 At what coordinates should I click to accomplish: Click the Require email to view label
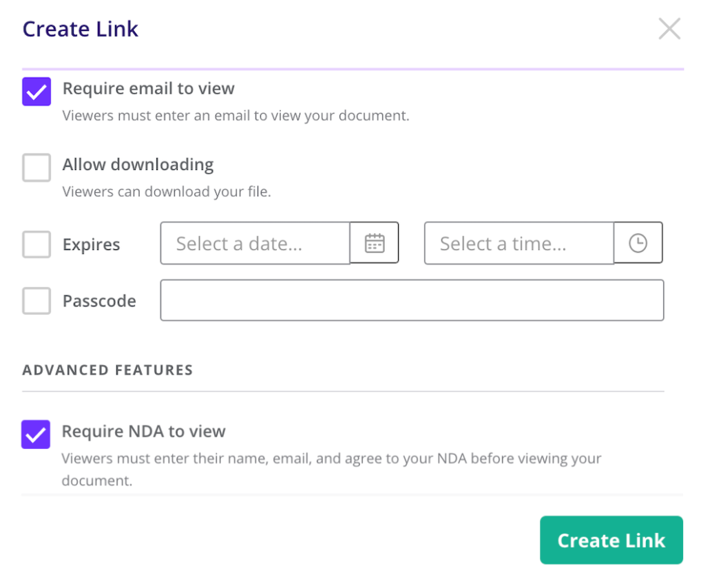[x=149, y=88]
